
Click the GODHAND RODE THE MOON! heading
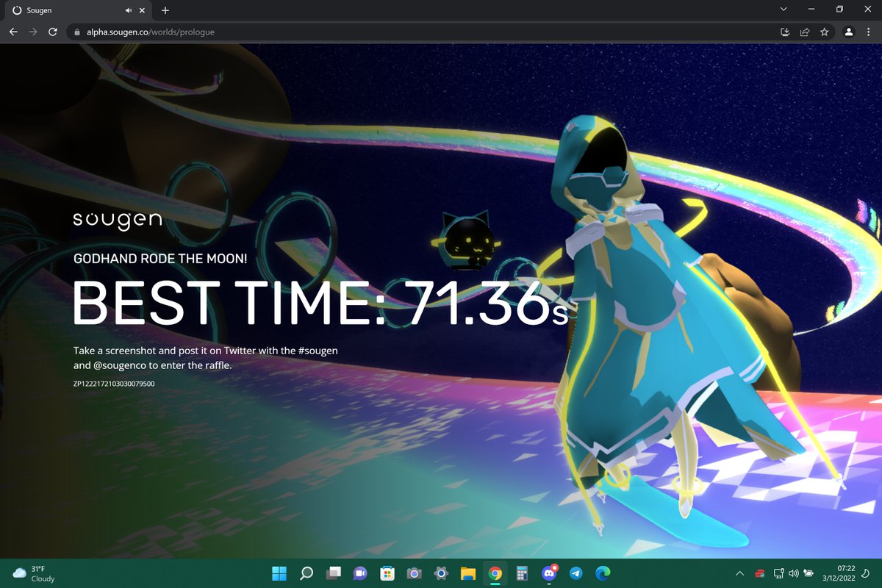click(160, 259)
